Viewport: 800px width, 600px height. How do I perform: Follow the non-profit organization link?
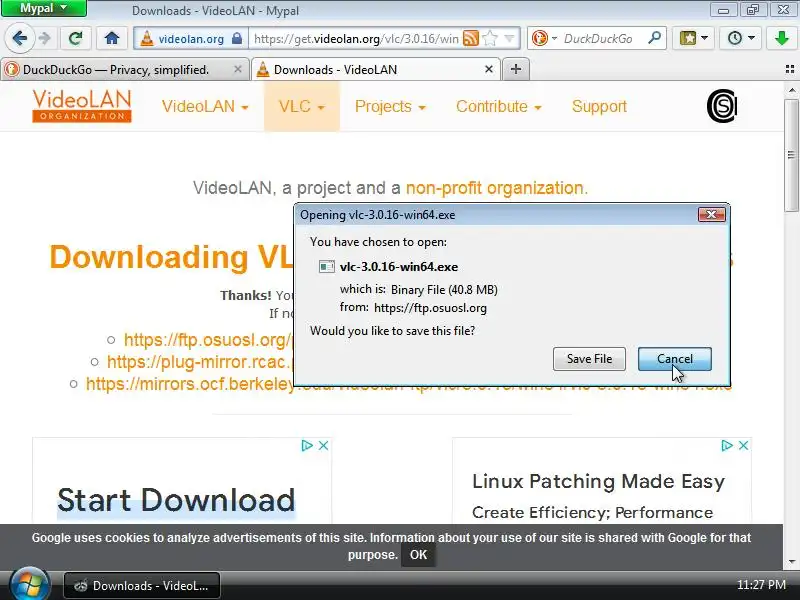pos(496,188)
